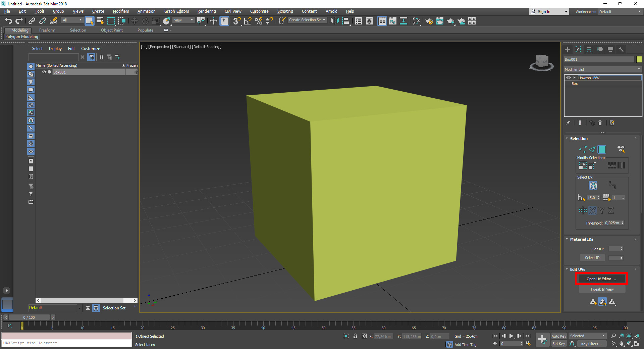Select Polygon sub-object mode in Selection rollout

[x=602, y=149]
